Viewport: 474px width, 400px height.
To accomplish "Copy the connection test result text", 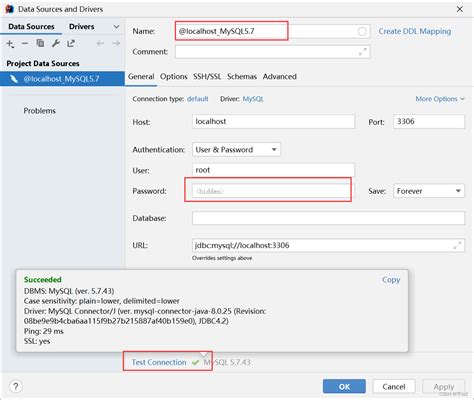I will coord(391,280).
